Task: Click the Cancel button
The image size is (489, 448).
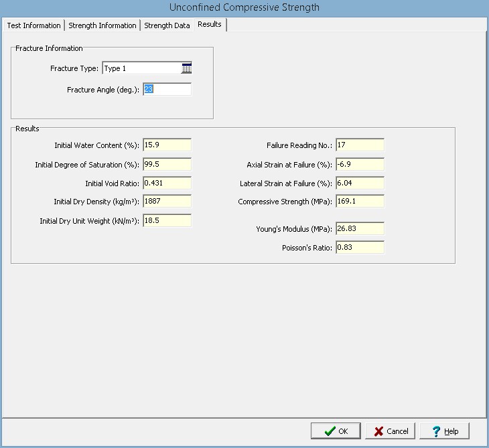Action: 391,431
